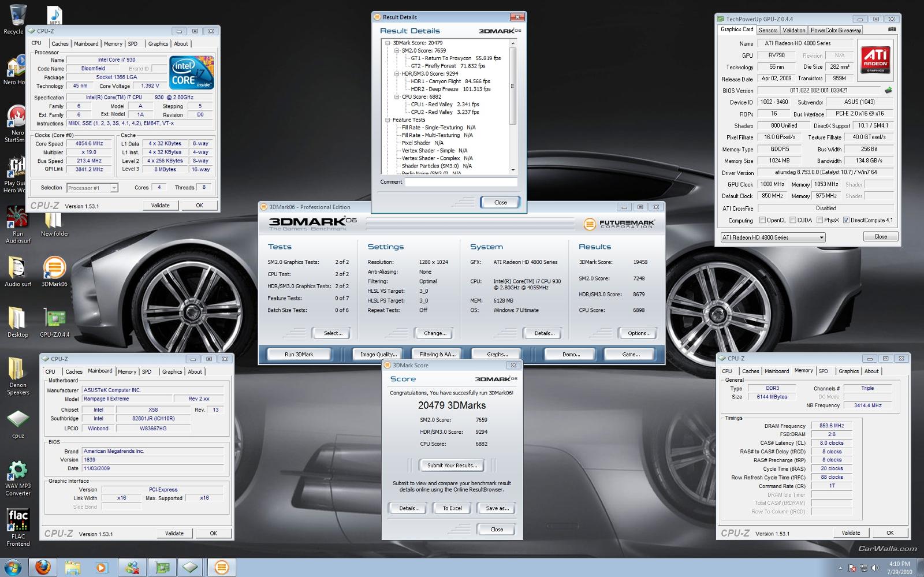Switch to 3DMark06 taskbar button
The image size is (924, 577).
(x=222, y=567)
